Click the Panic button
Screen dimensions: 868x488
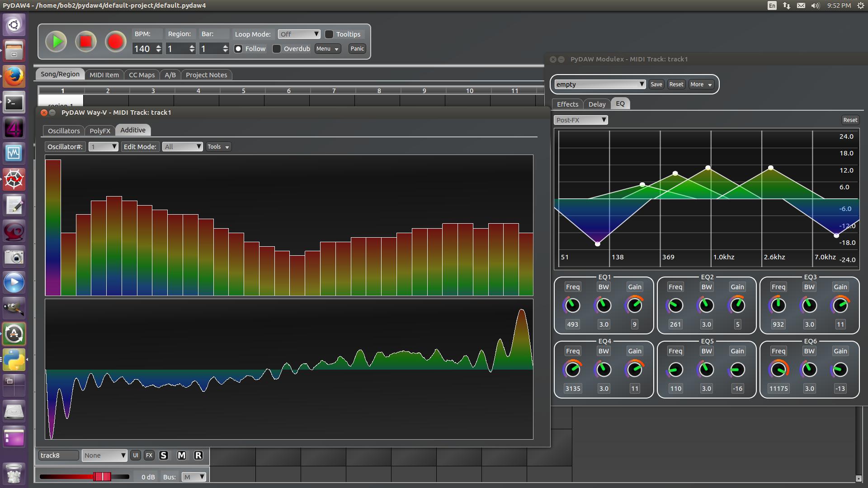click(357, 49)
